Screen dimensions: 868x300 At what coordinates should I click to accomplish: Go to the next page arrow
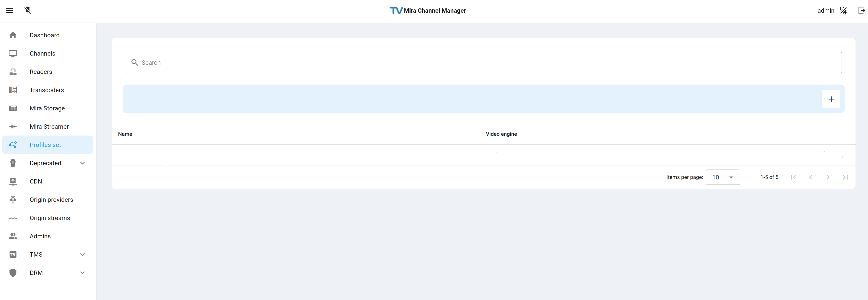pyautogui.click(x=828, y=177)
